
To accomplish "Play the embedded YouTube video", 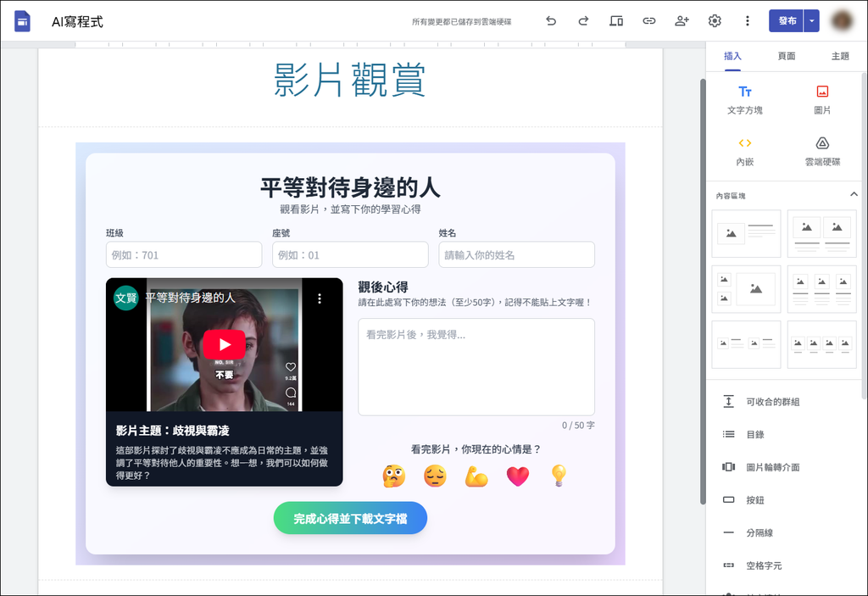I will pos(224,344).
